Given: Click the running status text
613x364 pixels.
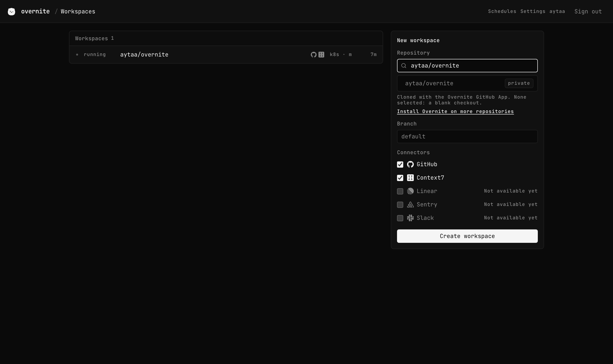Looking at the screenshot, I should (95, 55).
